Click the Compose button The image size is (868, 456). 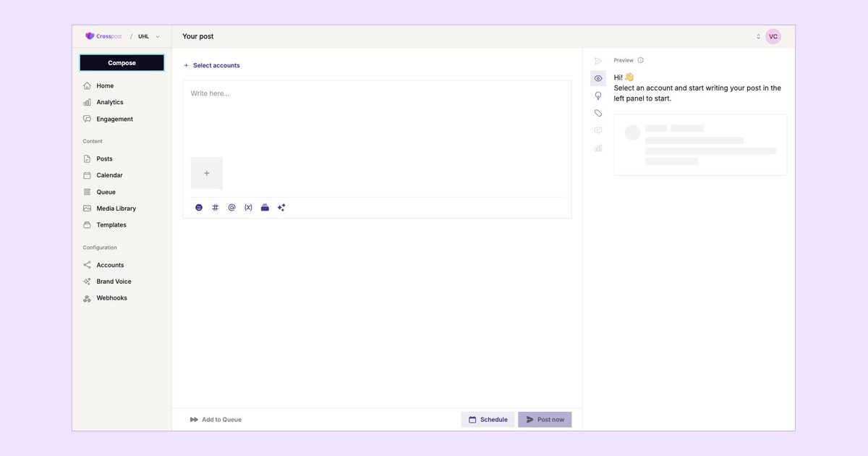coord(122,63)
